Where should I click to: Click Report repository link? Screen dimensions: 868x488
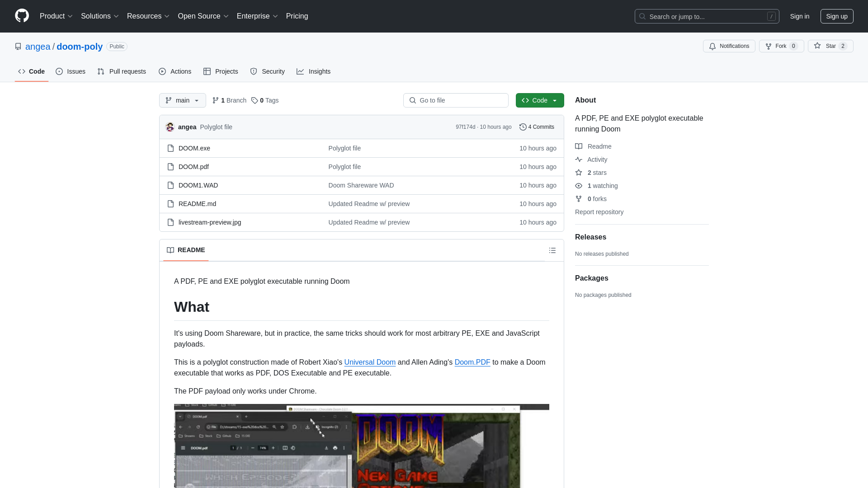[x=599, y=212]
